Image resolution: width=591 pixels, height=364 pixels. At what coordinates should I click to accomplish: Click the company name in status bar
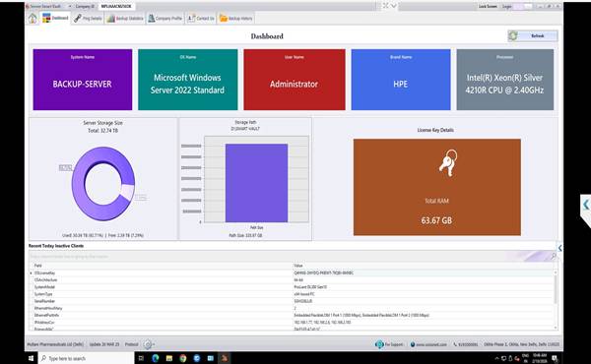point(55,344)
